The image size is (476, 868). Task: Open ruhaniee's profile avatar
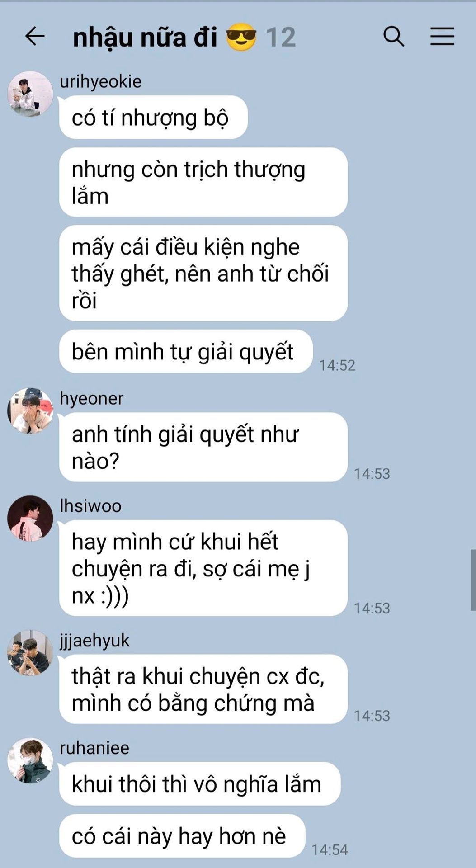(x=30, y=760)
